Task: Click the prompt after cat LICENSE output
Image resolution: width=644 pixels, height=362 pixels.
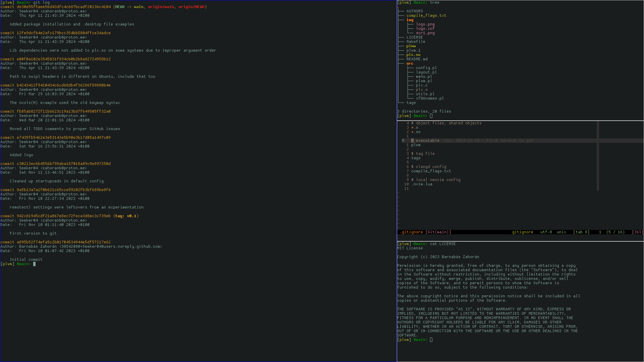Action: click(431, 340)
